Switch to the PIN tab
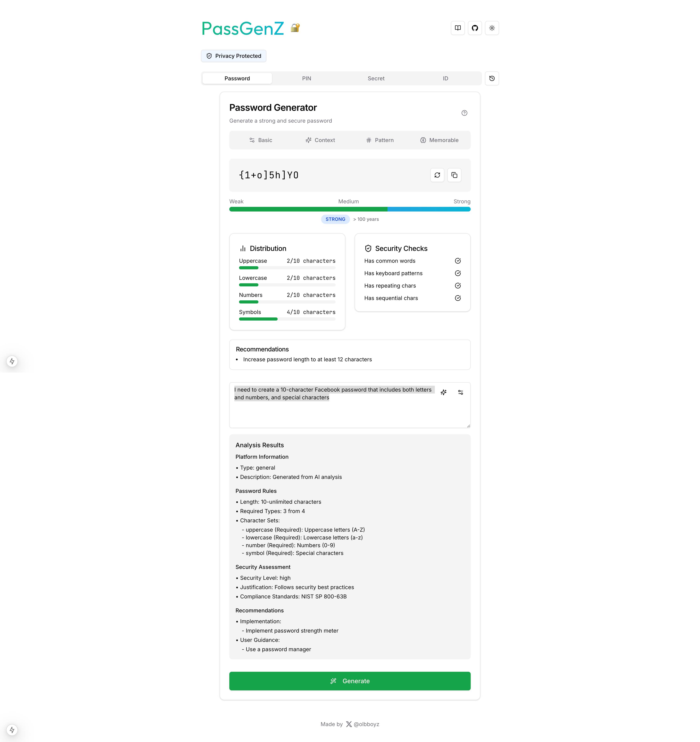Image resolution: width=700 pixels, height=742 pixels. [306, 78]
